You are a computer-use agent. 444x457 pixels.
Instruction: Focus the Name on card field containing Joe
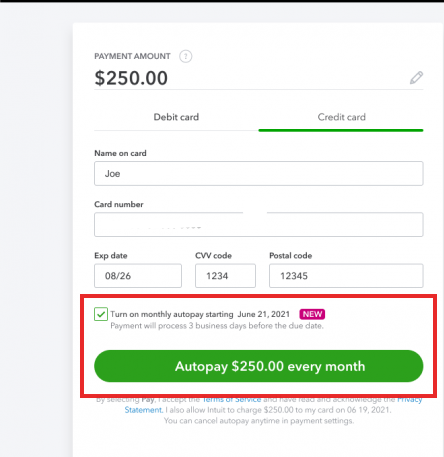(x=259, y=174)
